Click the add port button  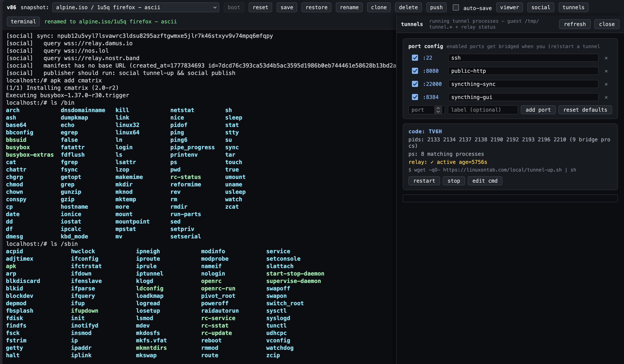tap(538, 110)
